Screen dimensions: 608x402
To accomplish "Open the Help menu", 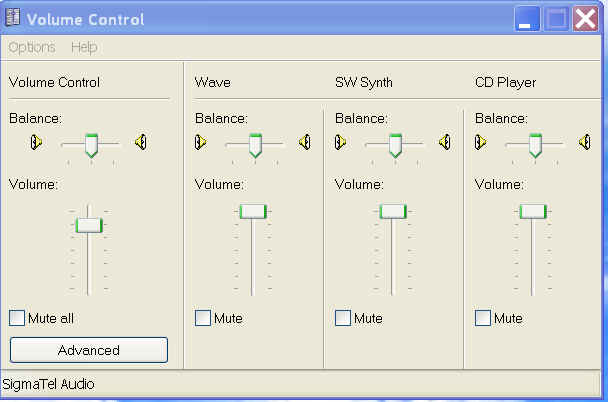I will click(x=84, y=47).
